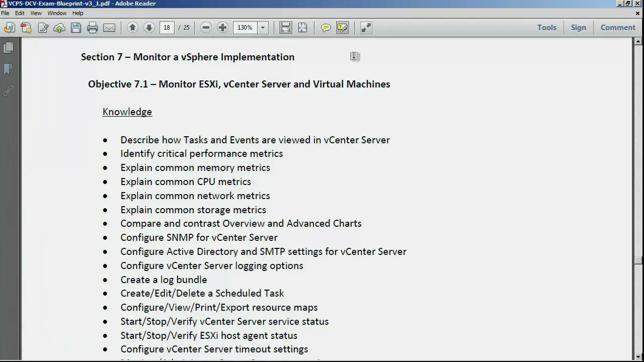This screenshot has width=644, height=362.
Task: Click the Edit/Fill form pencil icon
Action: tap(43, 28)
